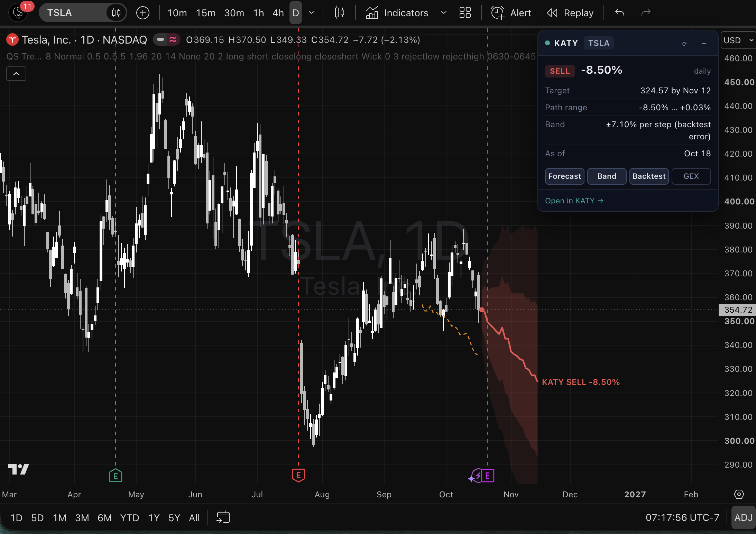Select the 30m timeframe
This screenshot has width=756, height=534.
pyautogui.click(x=234, y=13)
